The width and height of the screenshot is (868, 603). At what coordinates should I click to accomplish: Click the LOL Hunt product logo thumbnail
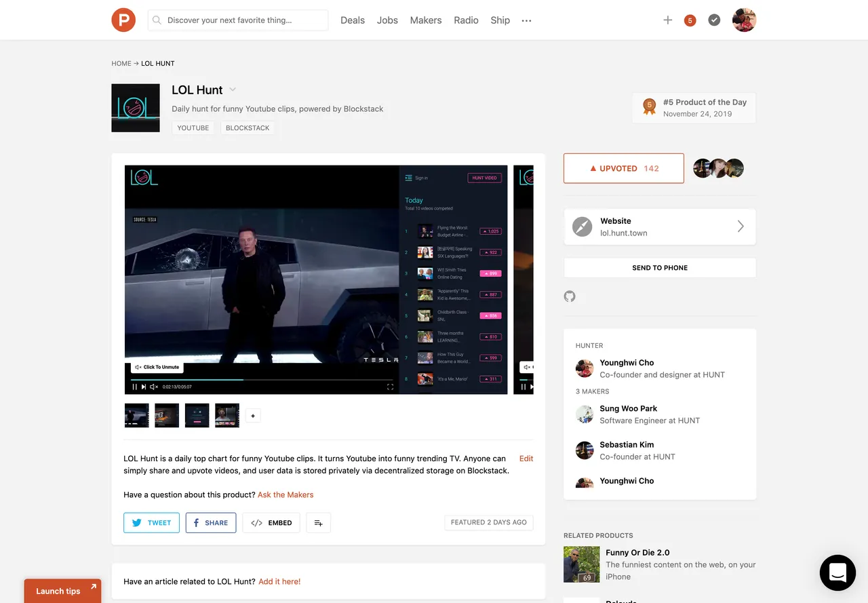[136, 108]
